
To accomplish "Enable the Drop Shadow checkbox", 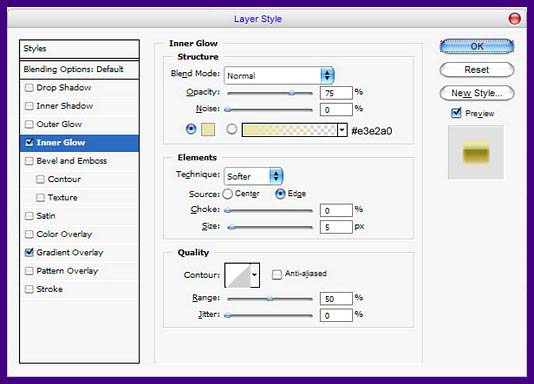I will (29, 88).
